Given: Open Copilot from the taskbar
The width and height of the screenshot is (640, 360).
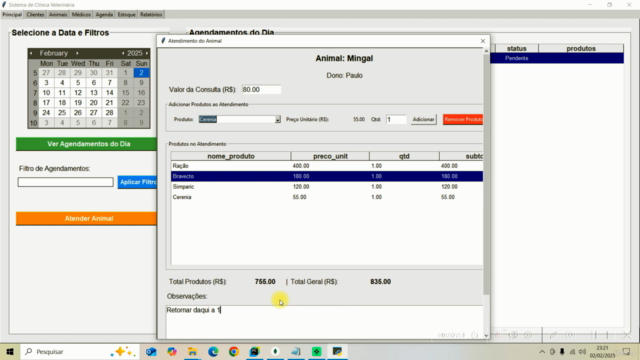Looking at the screenshot, I should (x=172, y=351).
